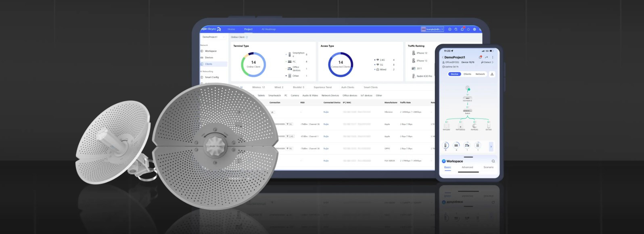This screenshot has width=644, height=234.
Task: Click the Ruijie link in the FUJI XEROX row
Action: (x=326, y=161)
